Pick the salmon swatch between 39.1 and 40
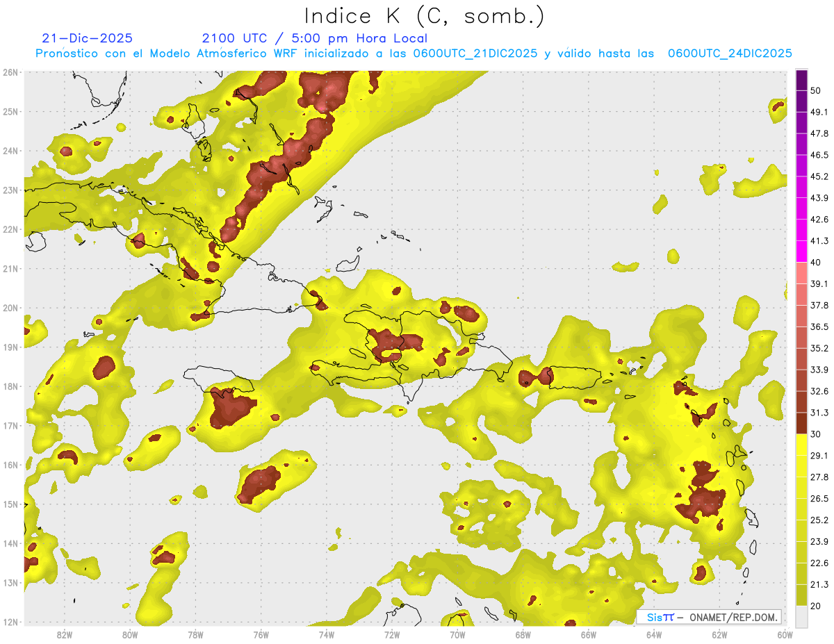Viewport: 834px width, 644px height. [801, 273]
